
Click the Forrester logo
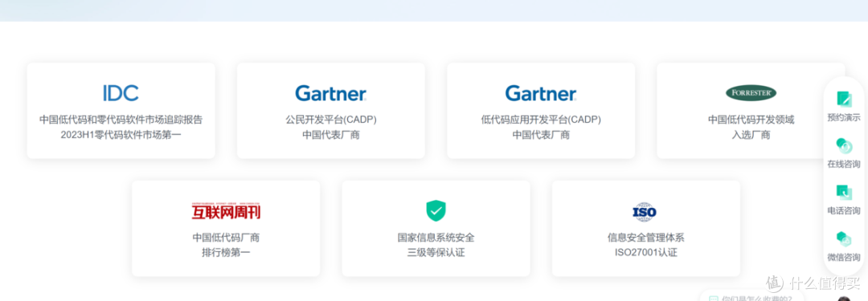(751, 93)
